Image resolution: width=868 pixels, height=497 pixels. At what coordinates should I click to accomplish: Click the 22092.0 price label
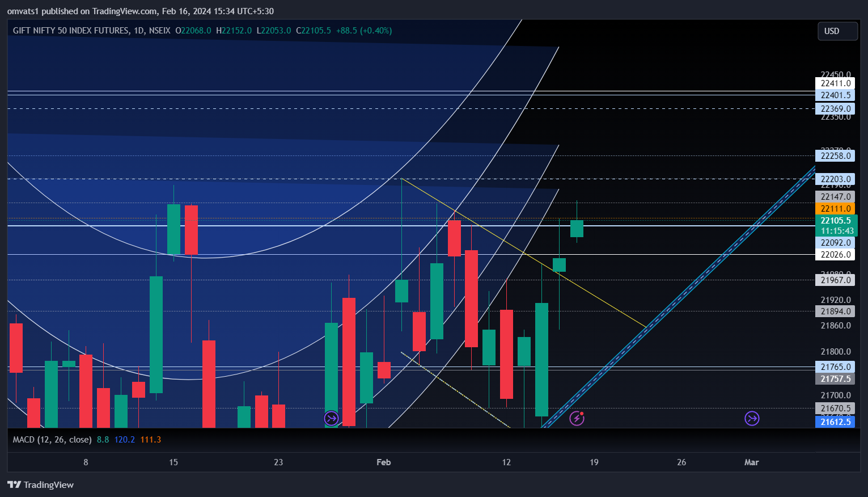click(835, 243)
